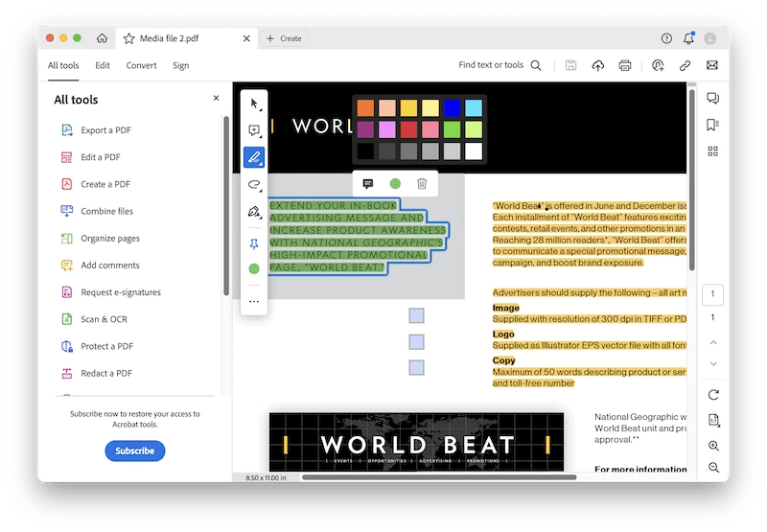The image size is (767, 532).
Task: Print the document
Action: pos(625,65)
